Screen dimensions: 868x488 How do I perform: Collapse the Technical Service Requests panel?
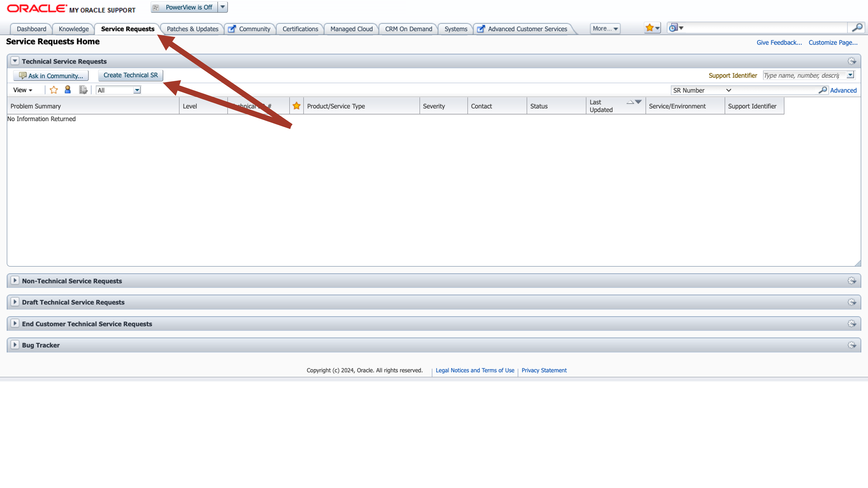click(x=14, y=61)
